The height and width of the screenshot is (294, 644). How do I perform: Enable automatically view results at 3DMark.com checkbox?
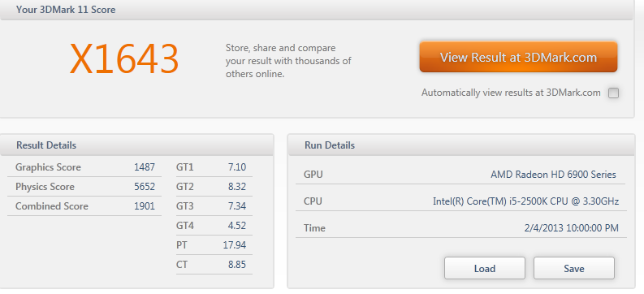(613, 93)
